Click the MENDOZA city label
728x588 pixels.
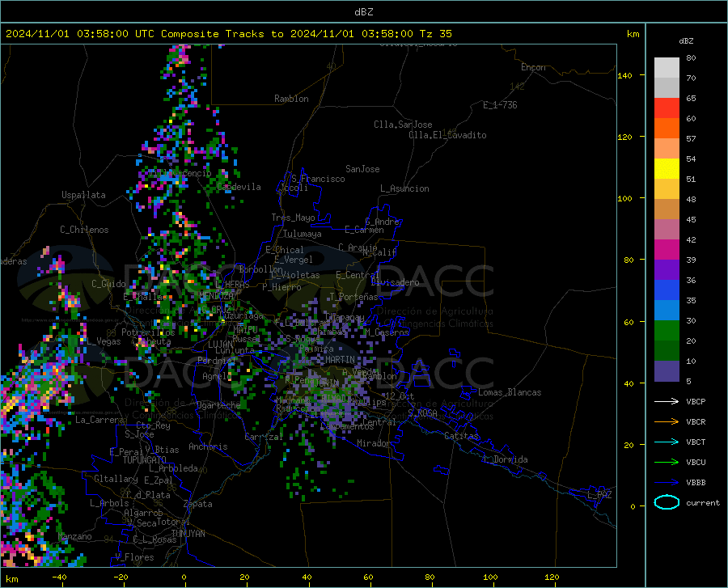216,295
